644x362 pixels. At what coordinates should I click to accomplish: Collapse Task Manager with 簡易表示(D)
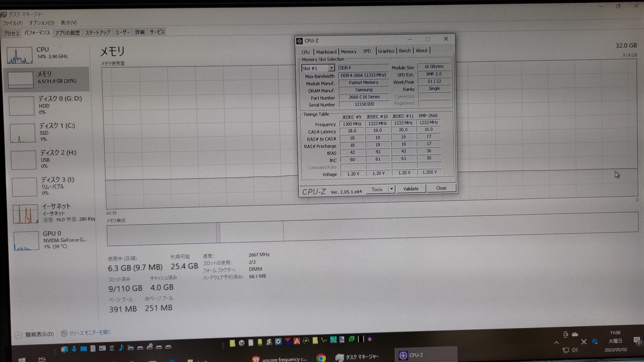pyautogui.click(x=34, y=334)
